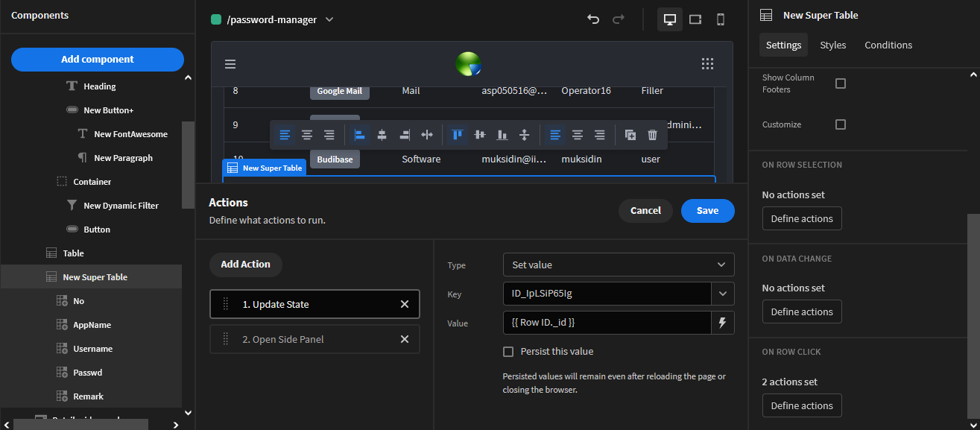Delete the selected component via trash icon
980x430 pixels.
[653, 135]
